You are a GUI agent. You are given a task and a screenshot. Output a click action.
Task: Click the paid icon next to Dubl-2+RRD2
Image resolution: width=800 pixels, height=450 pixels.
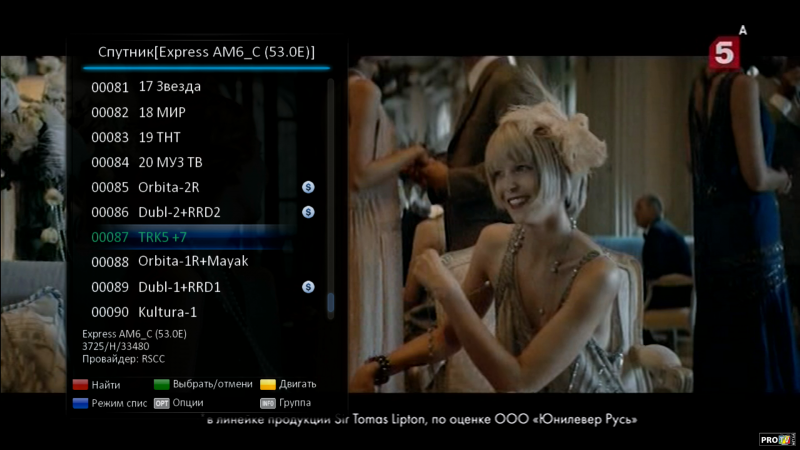(309, 212)
